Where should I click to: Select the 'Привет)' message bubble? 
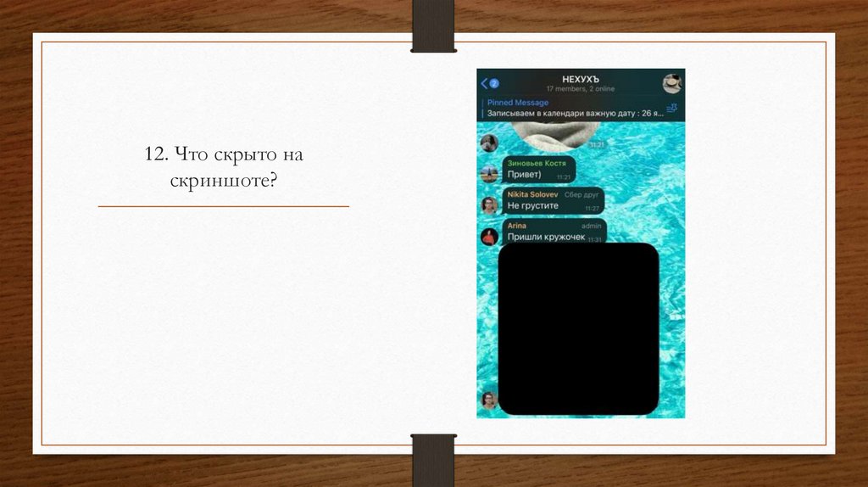538,170
